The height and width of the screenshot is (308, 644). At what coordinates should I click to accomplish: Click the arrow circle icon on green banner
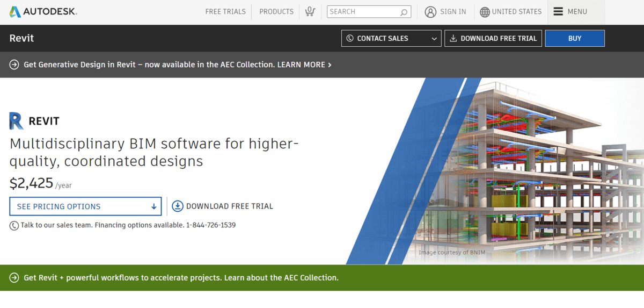tap(14, 278)
